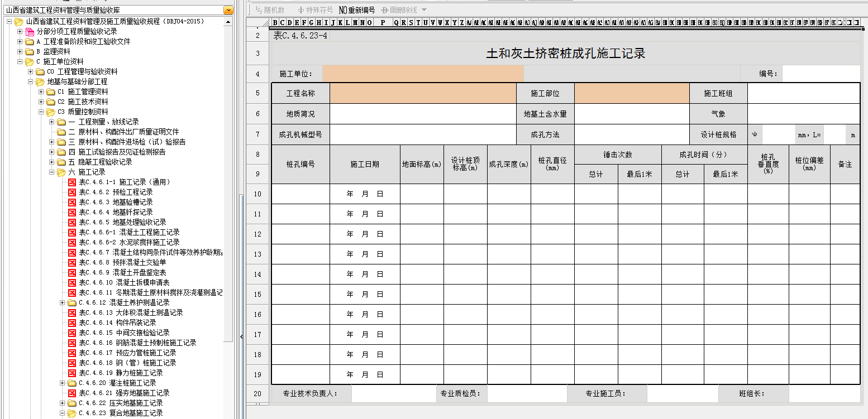
Task: Collapse the C 施工单位资料 folder
Action: click(20, 61)
